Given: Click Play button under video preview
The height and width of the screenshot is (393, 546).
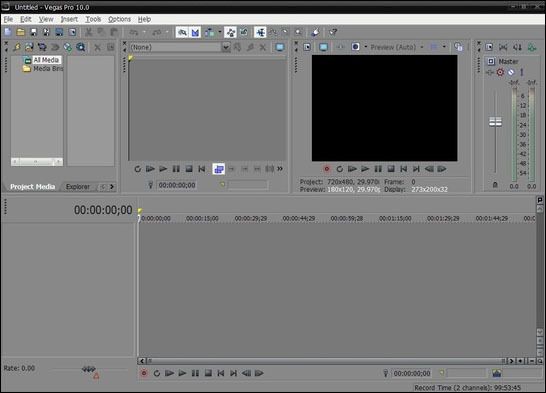Looking at the screenshot, I should [x=365, y=169].
